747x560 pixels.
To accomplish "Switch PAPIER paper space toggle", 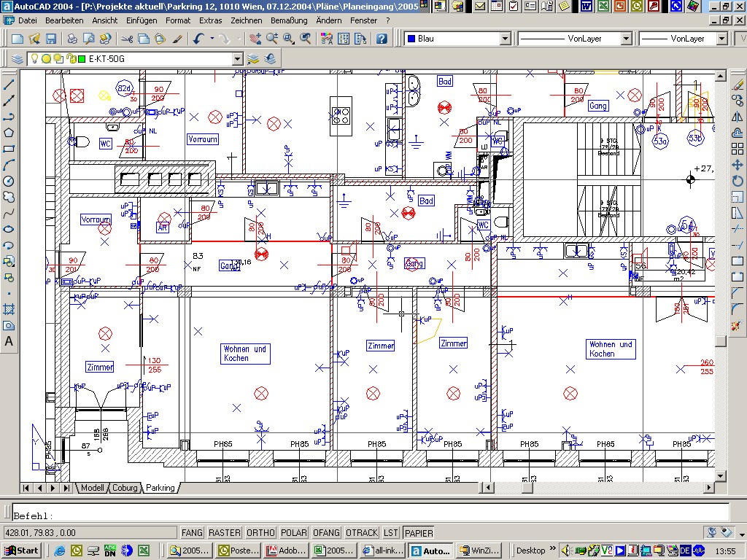I will click(x=419, y=533).
